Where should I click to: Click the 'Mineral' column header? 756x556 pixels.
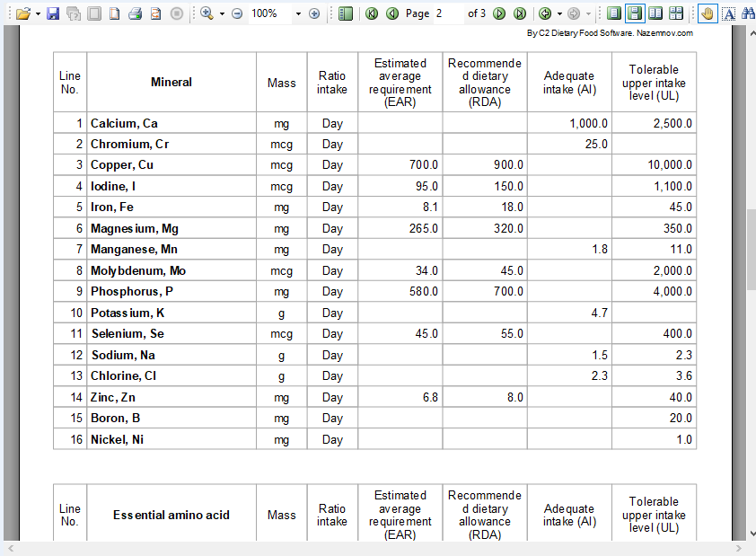coord(171,82)
